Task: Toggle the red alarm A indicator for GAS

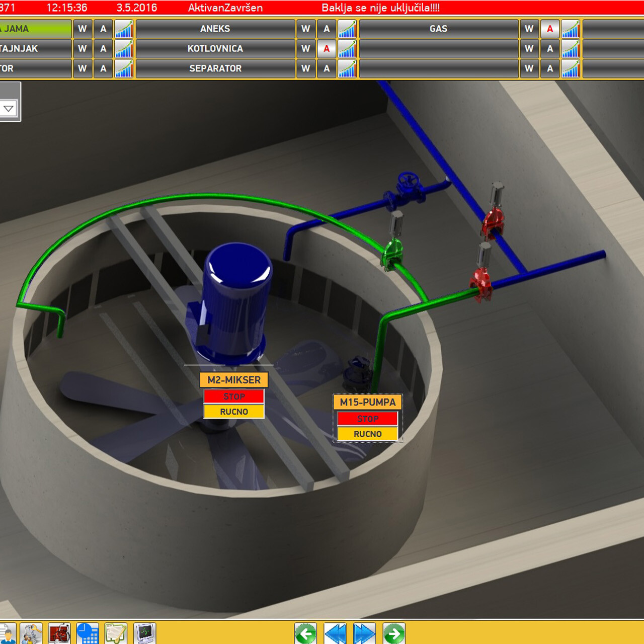Action: click(x=550, y=29)
